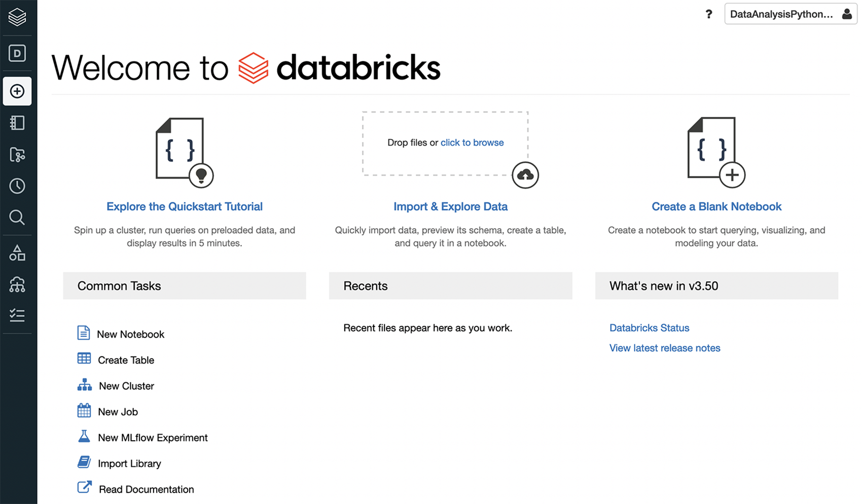Click the Repos icon in the sidebar
The height and width of the screenshot is (504, 862).
[x=17, y=154]
